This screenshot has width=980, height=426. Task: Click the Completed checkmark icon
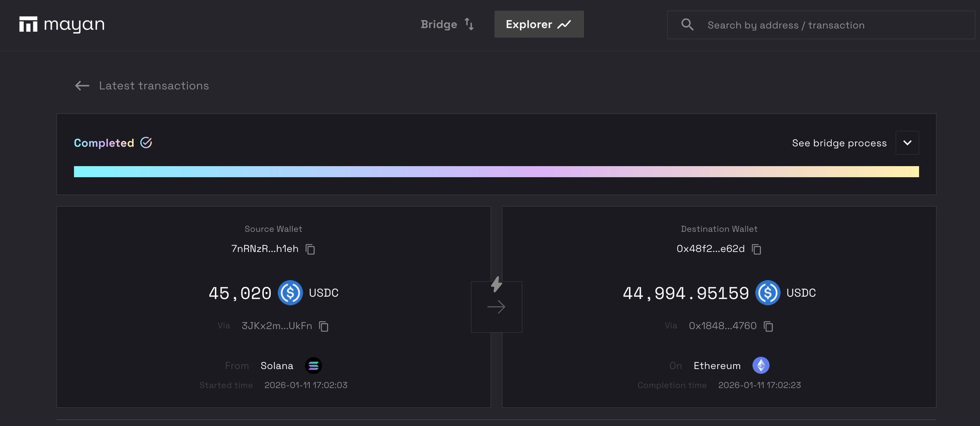146,143
